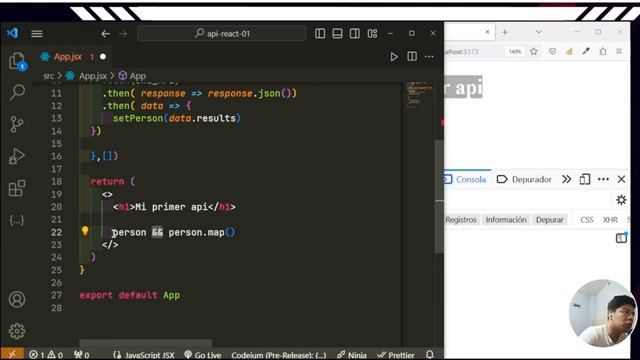Open the Search view in the activity bar
This screenshot has width=640, height=360.
(x=17, y=92)
